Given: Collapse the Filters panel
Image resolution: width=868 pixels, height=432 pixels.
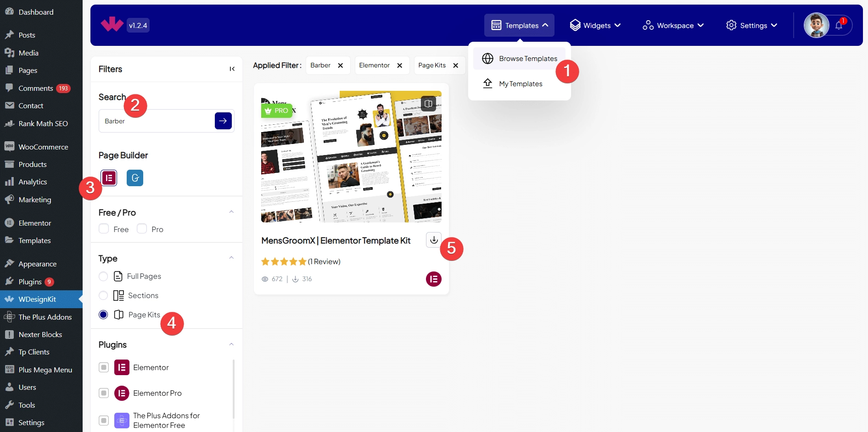Looking at the screenshot, I should pyautogui.click(x=232, y=69).
